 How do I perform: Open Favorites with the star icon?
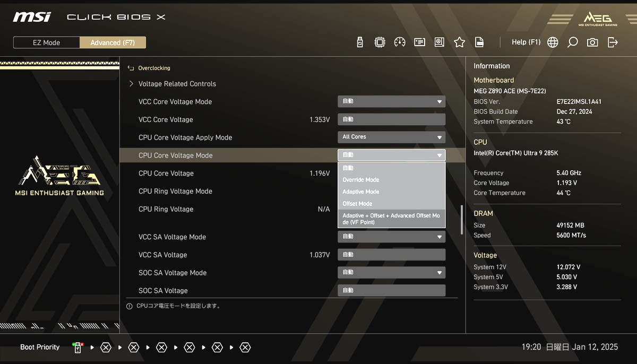point(460,42)
